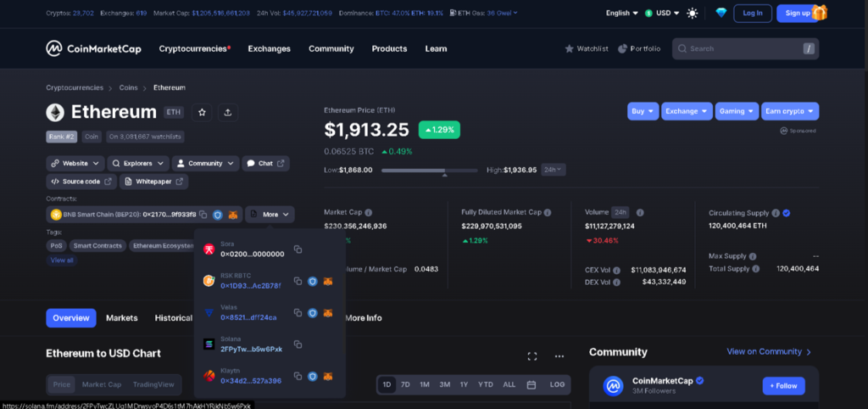The height and width of the screenshot is (409, 868).
Task: Click the Klaytn Trust Wallet shield icon
Action: pyautogui.click(x=313, y=376)
